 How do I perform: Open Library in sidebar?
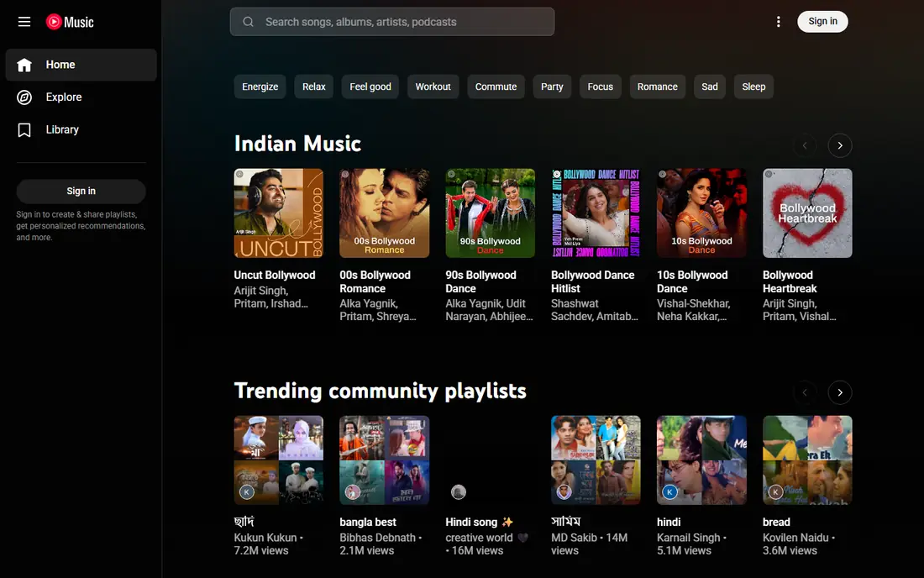click(x=81, y=129)
